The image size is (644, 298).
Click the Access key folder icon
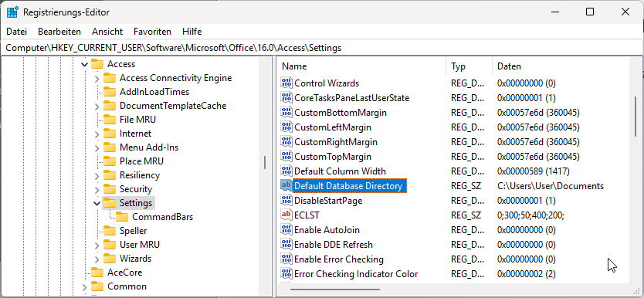click(97, 64)
